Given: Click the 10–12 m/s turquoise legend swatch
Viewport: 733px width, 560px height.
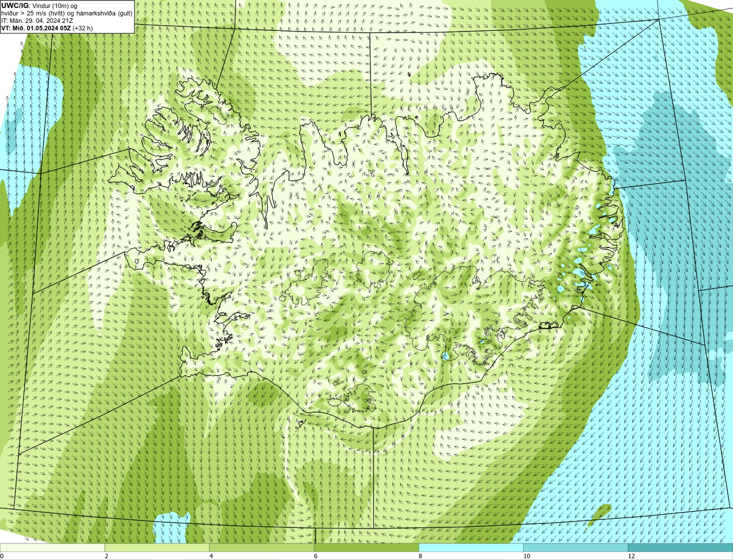Looking at the screenshot, I should 576,547.
